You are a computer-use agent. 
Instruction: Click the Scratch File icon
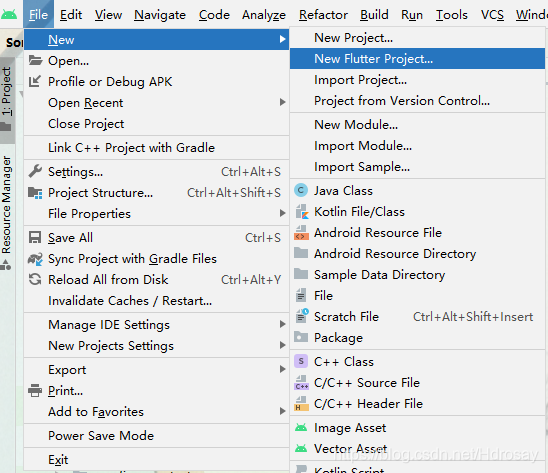point(302,316)
